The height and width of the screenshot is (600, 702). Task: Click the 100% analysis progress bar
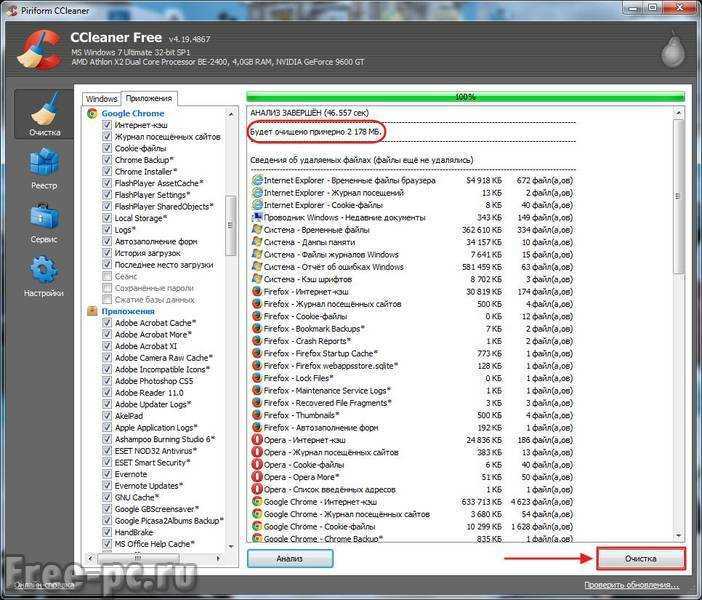point(465,97)
